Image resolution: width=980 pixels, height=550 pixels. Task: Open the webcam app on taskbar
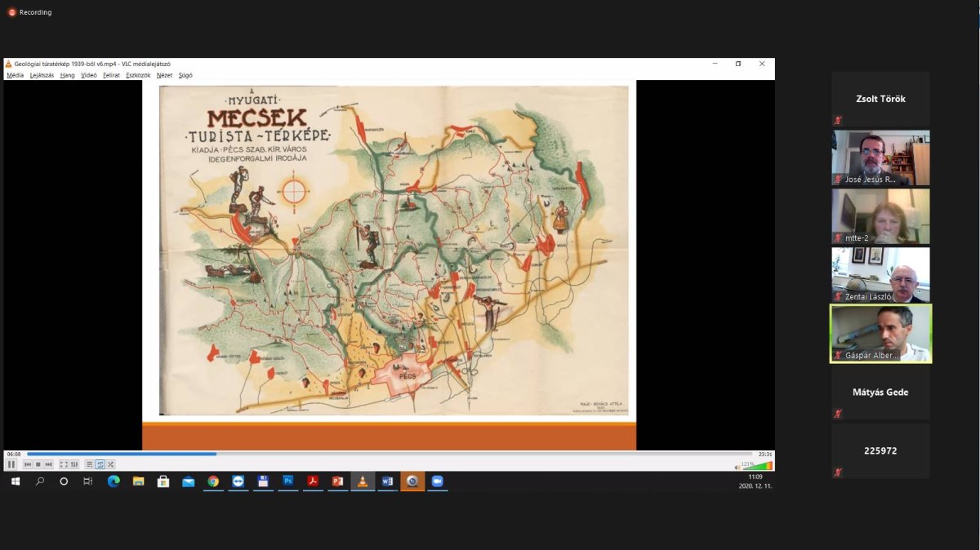point(412,481)
